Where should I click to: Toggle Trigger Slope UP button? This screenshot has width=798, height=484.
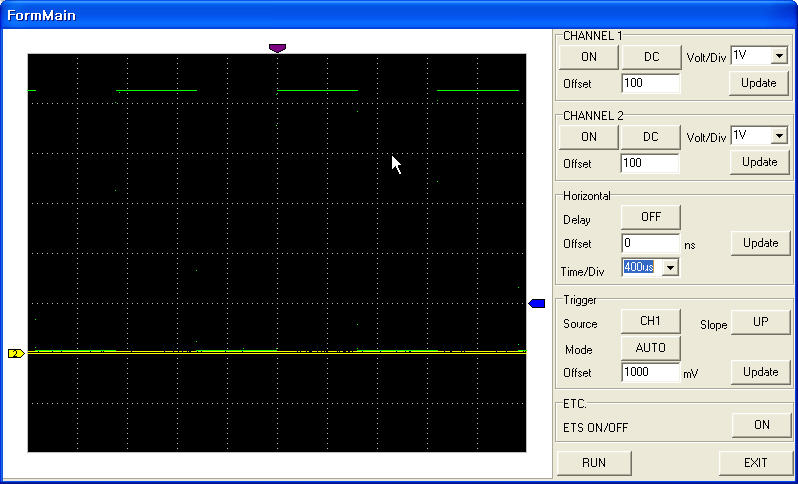click(760, 322)
